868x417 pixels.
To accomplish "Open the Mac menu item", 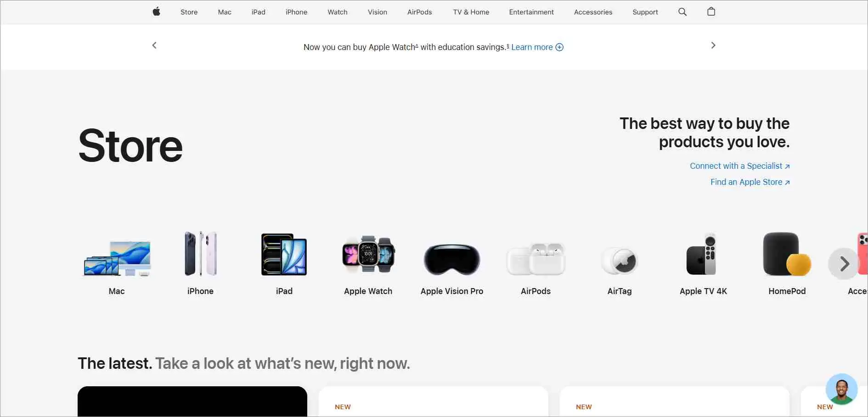I will pos(225,12).
